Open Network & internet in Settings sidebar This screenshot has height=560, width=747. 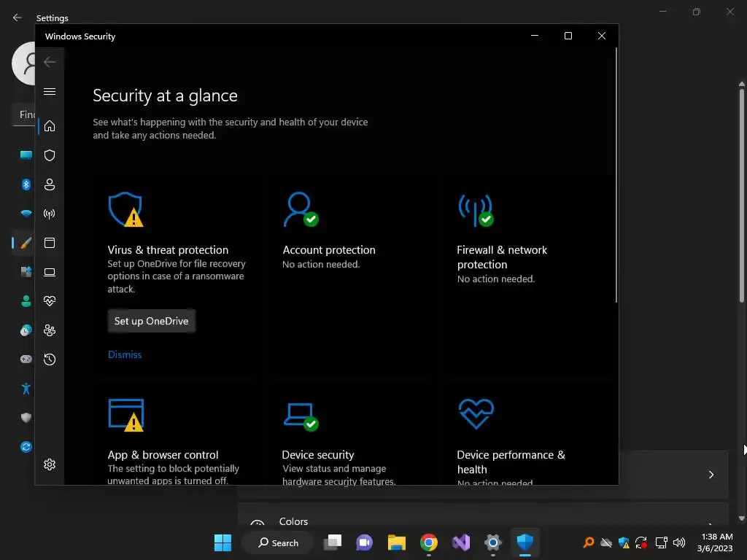click(x=26, y=214)
